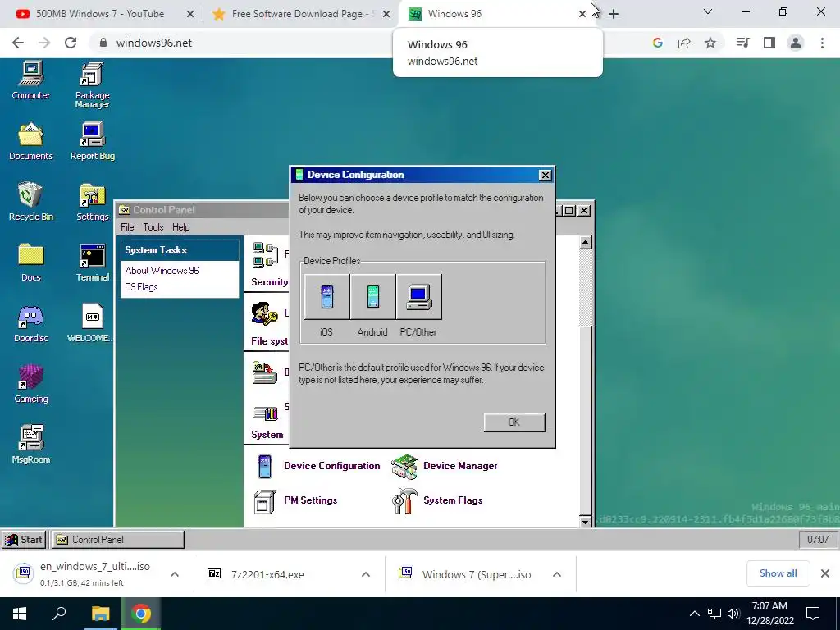Expand options for Windows 7 (Super iso download
The height and width of the screenshot is (630, 840).
pos(557,574)
